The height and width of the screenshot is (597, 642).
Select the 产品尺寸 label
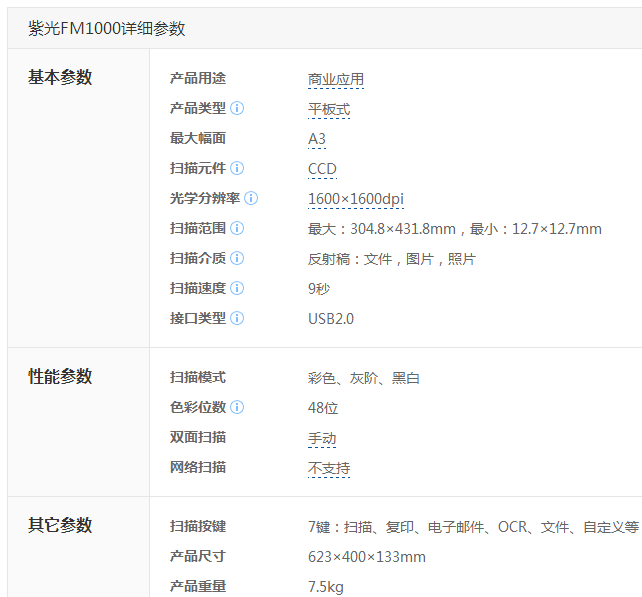tap(198, 556)
